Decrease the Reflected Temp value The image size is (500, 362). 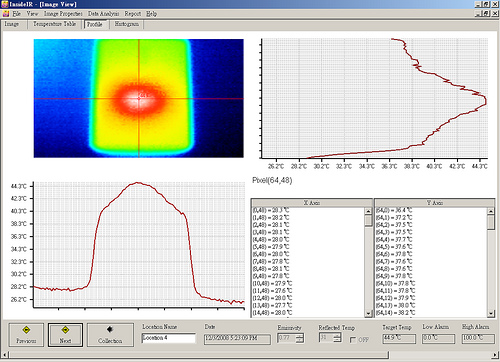(x=338, y=340)
